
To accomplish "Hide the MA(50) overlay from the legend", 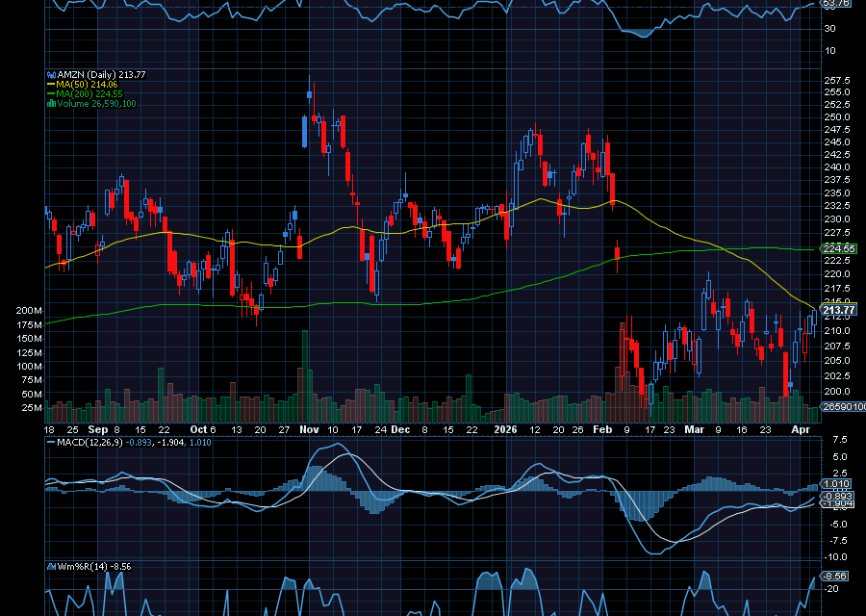I will click(85, 84).
